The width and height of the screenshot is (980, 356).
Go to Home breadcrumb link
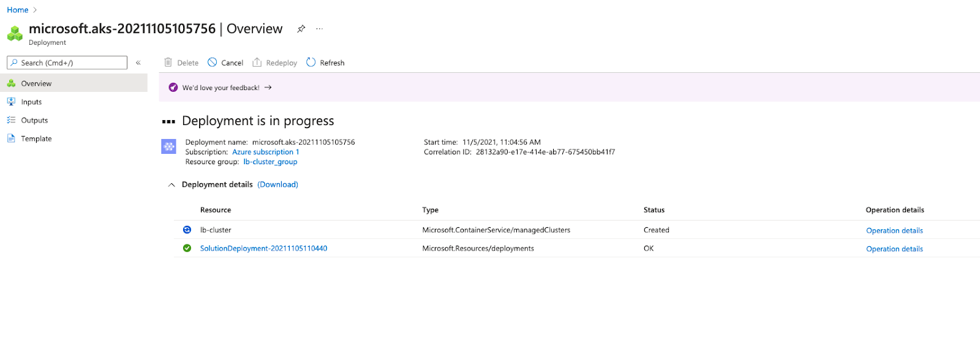18,10
